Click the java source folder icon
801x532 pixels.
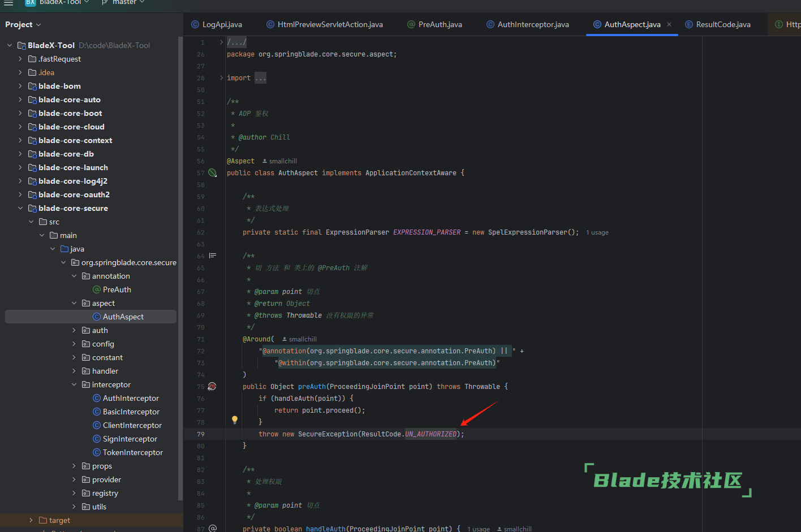[x=64, y=249]
